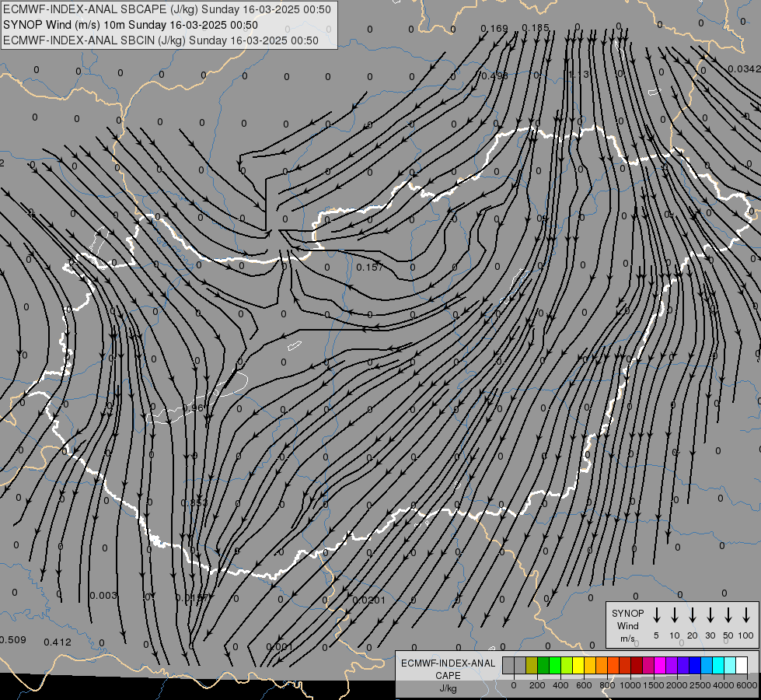Pick the pure blue CAPE legend swatch

pyautogui.click(x=694, y=665)
